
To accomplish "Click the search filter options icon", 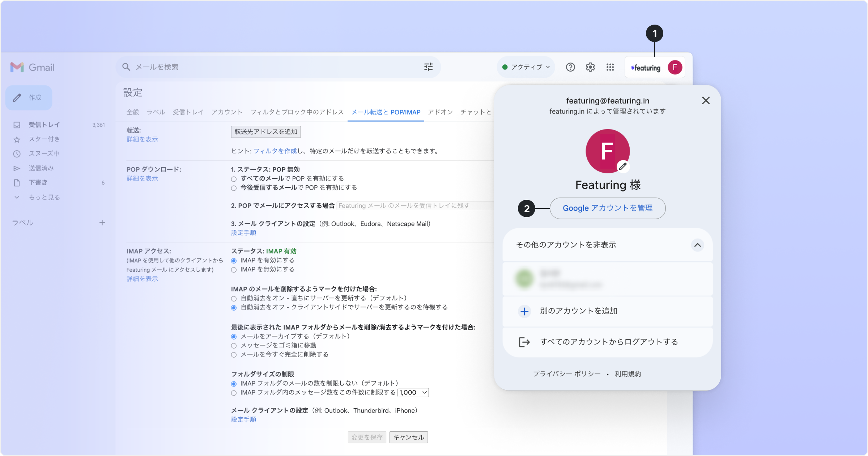I will click(x=428, y=67).
